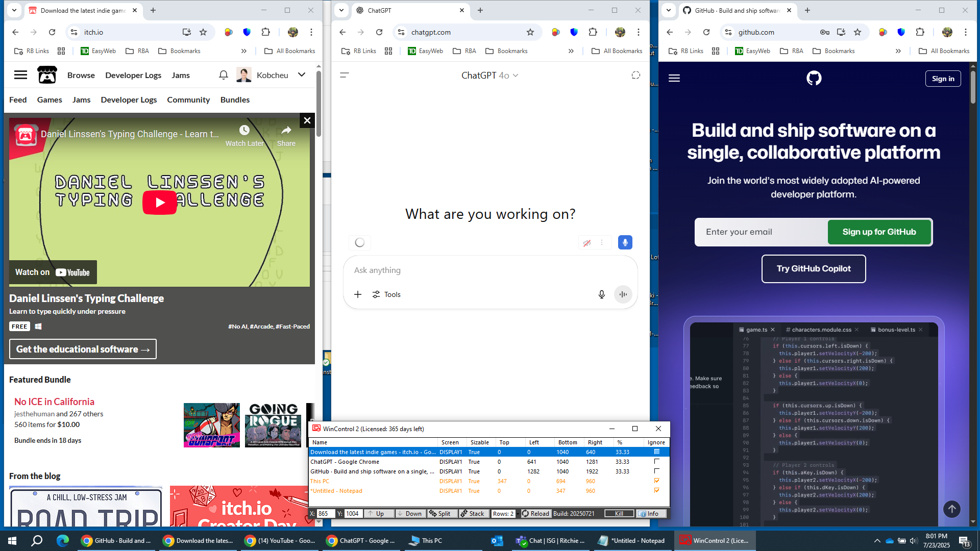The image size is (980, 551).
Task: Click Sign up for GitHub
Action: click(879, 232)
